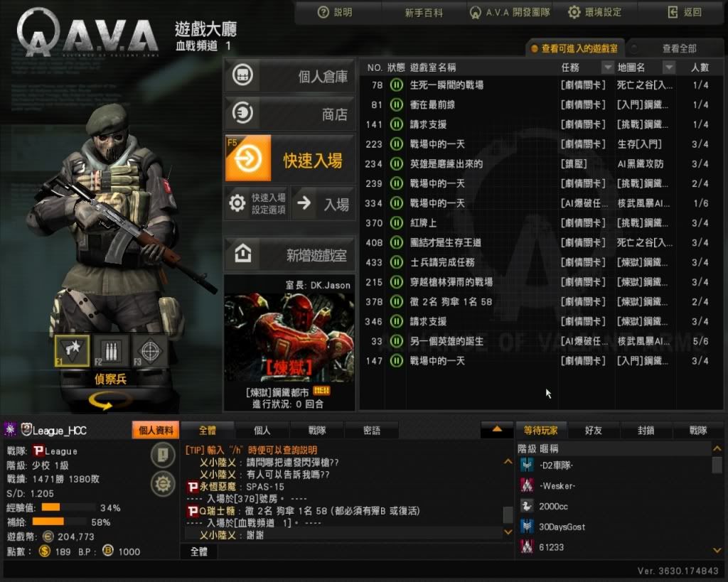This screenshot has width=728, height=582.
Task: Select the F3 crosshair sniper class icon
Action: [150, 350]
